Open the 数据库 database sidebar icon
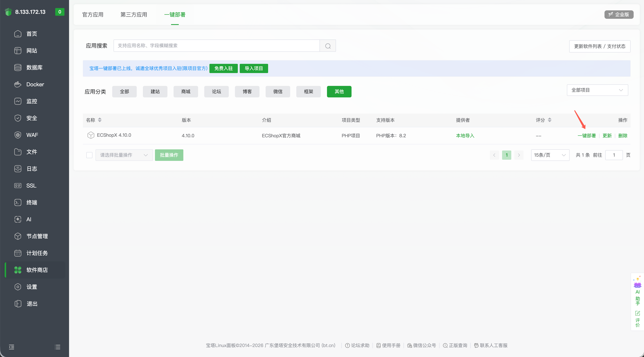 18,67
